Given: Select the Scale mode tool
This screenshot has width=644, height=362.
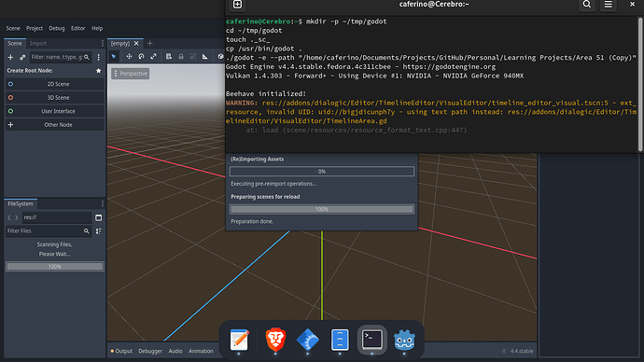Looking at the screenshot, I should [153, 57].
